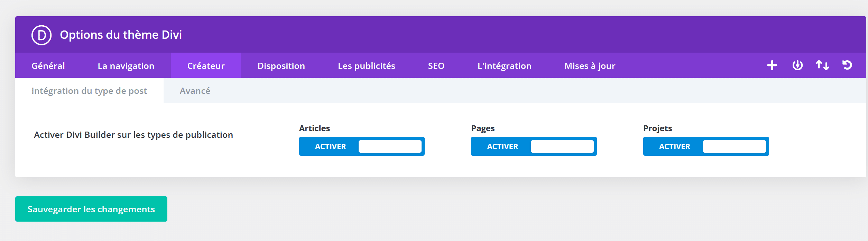Switch to La navigation tab
This screenshot has width=868, height=241.
[x=126, y=65]
